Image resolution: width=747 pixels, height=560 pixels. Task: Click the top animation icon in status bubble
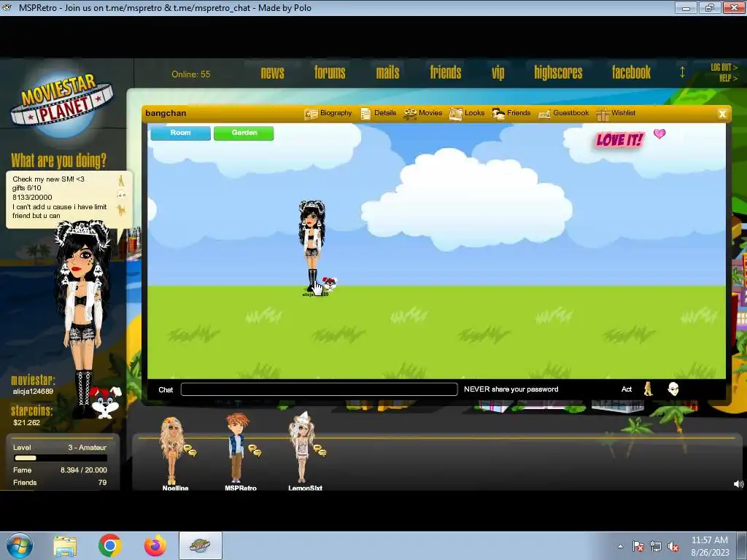[x=122, y=181]
